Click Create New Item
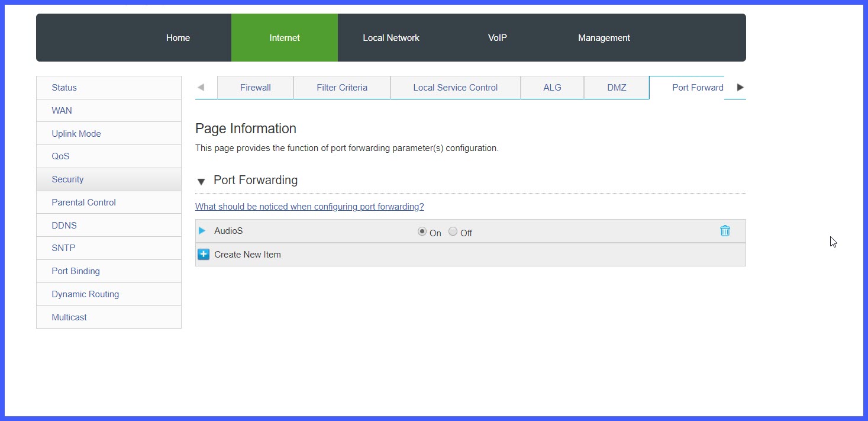Image resolution: width=868 pixels, height=421 pixels. click(x=247, y=255)
